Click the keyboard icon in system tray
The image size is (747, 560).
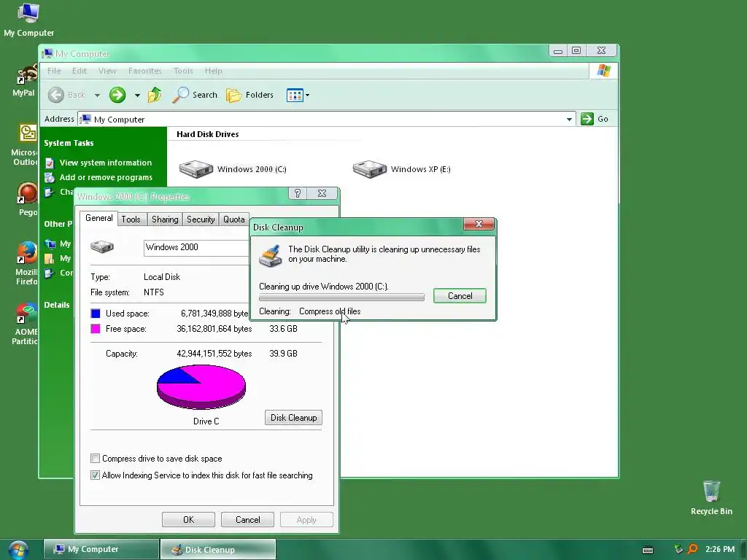click(x=648, y=550)
